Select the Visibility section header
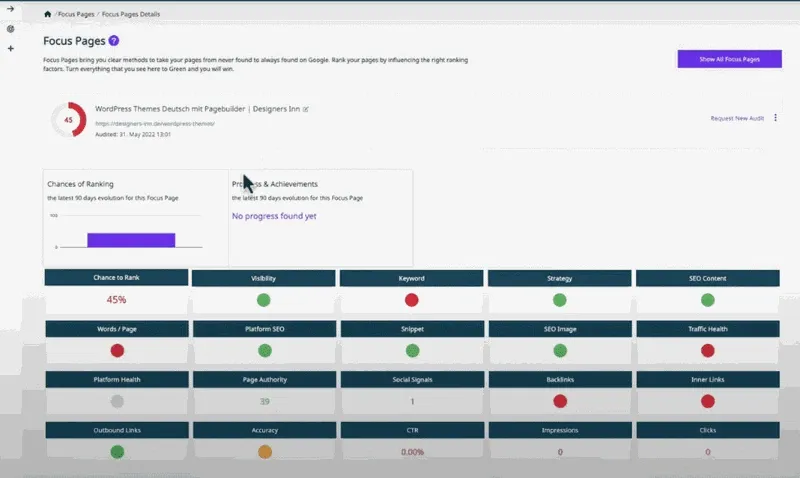 coord(264,278)
